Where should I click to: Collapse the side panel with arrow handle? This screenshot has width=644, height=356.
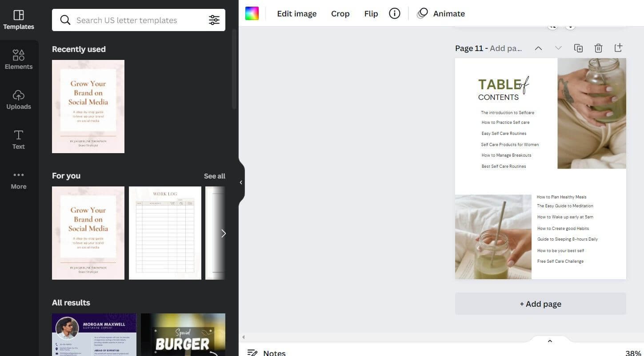(x=241, y=182)
